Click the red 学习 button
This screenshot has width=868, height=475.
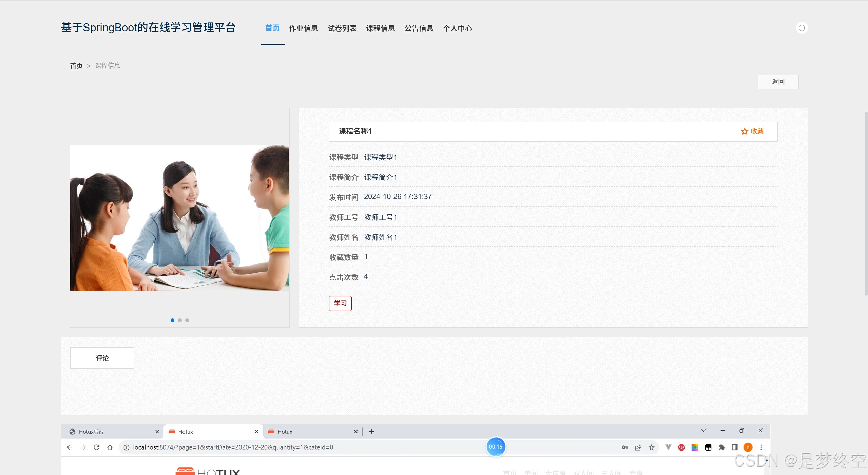tap(340, 303)
